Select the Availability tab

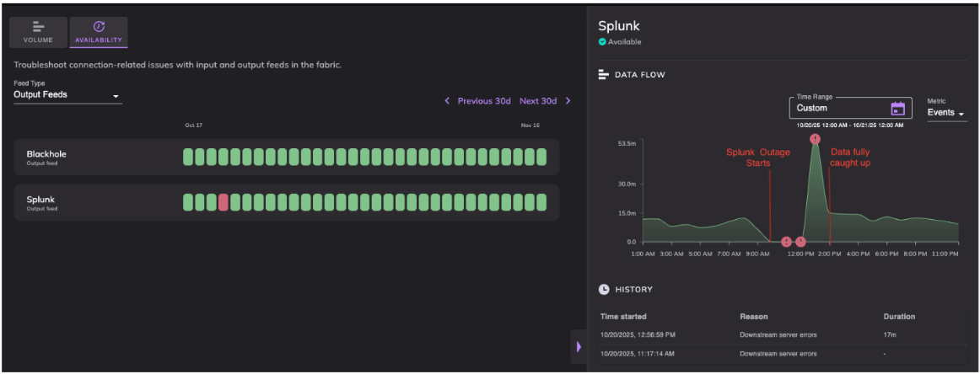98,33
